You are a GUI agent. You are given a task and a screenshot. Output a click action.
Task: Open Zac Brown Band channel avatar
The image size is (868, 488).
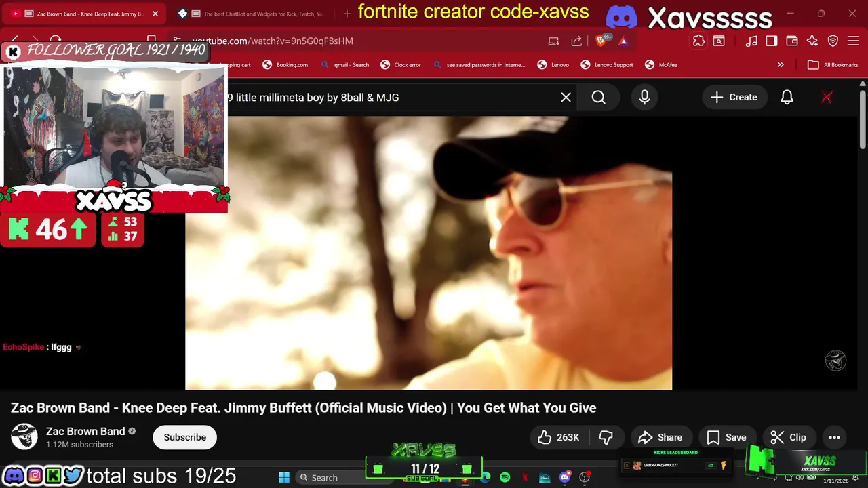(24, 437)
